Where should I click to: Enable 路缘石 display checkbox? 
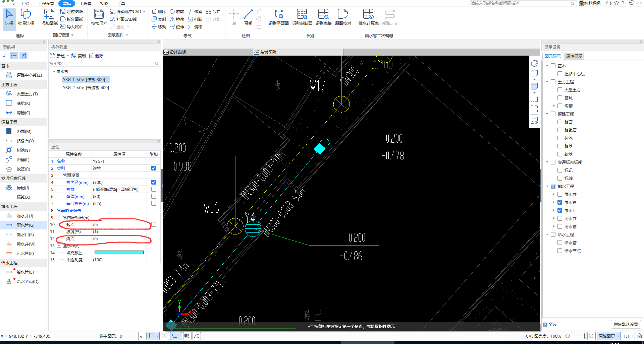(559, 130)
